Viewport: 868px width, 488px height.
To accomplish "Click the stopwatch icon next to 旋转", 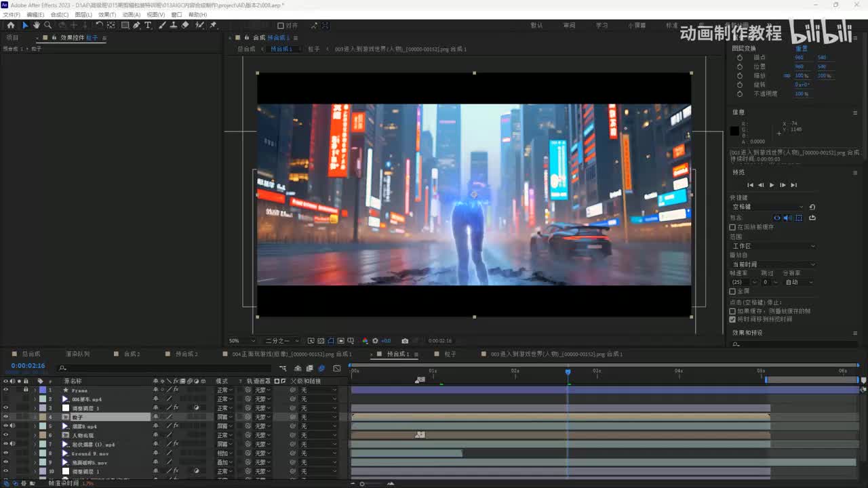I will click(740, 85).
